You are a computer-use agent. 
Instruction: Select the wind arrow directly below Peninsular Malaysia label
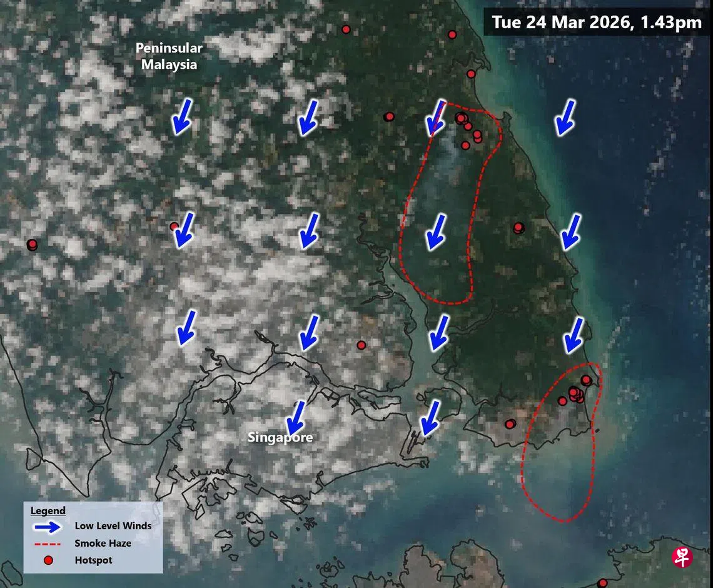click(182, 116)
